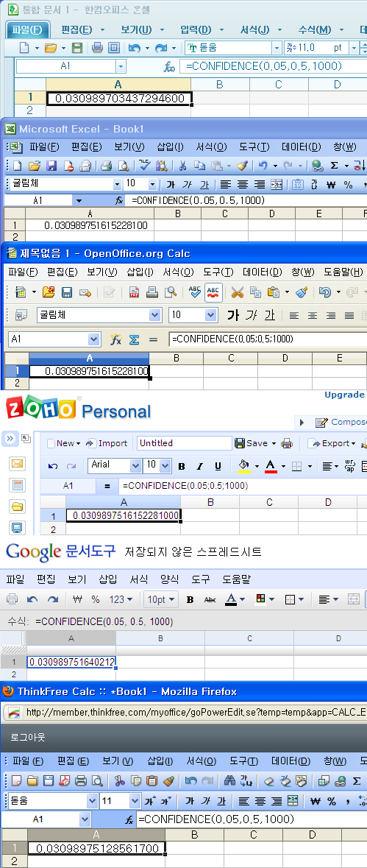Screen dimensions: 367x868
Task: Toggle italic I button in Zoho toolbar
Action: pyautogui.click(x=199, y=466)
